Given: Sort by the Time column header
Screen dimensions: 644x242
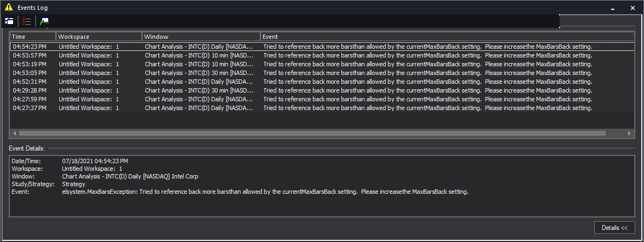Looking at the screenshot, I should click(33, 37).
